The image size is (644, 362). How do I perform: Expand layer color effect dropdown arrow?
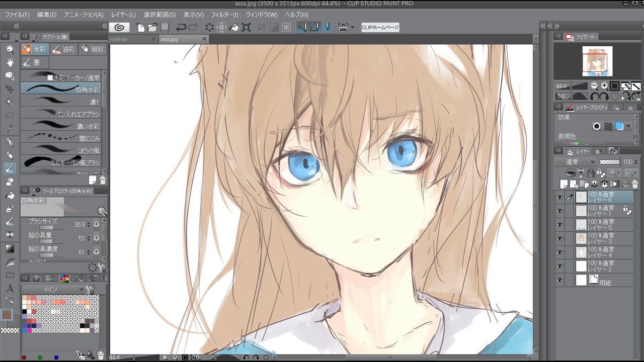628,126
